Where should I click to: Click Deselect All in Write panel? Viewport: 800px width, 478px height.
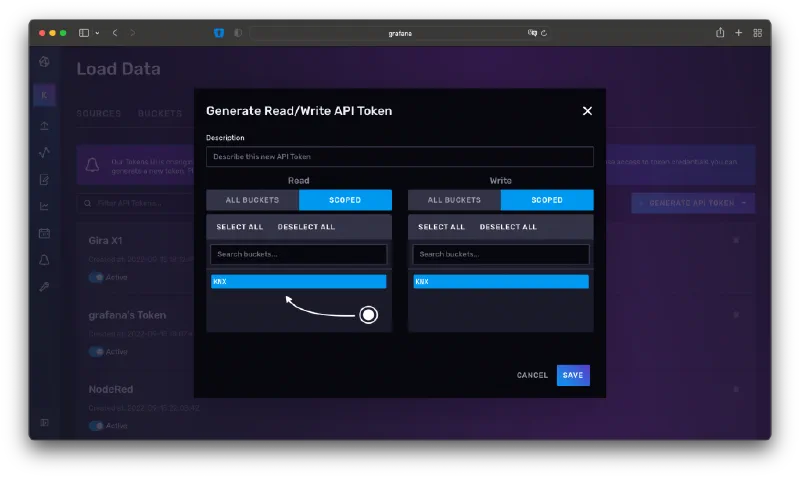coord(508,227)
